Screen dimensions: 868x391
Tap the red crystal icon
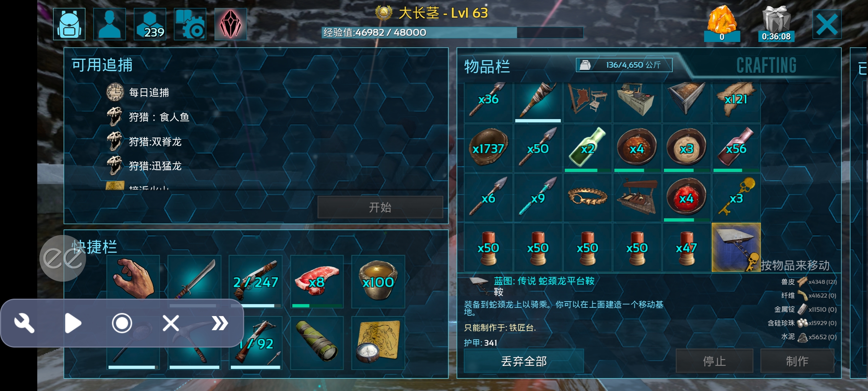click(231, 24)
